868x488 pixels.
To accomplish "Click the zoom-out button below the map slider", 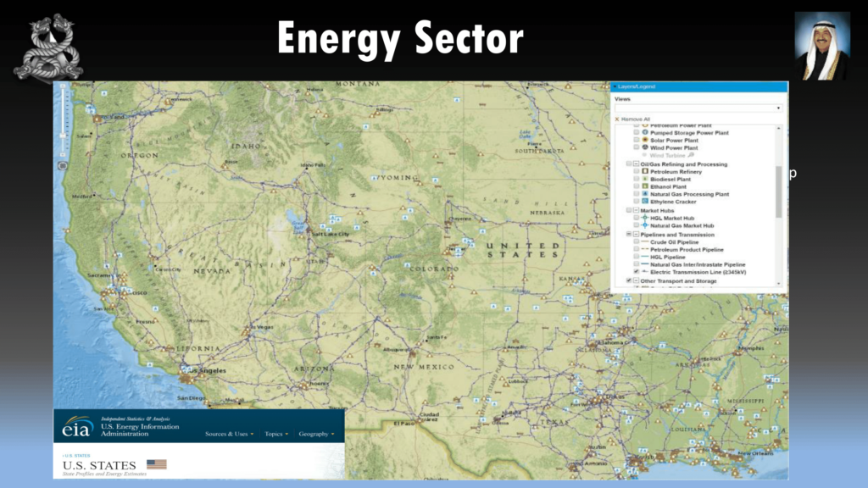I will point(63,155).
